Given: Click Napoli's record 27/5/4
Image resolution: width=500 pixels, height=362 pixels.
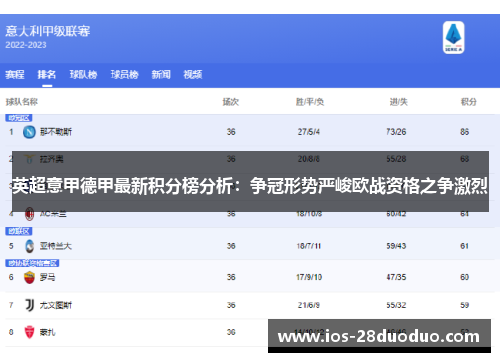Looking at the screenshot, I should point(309,132).
